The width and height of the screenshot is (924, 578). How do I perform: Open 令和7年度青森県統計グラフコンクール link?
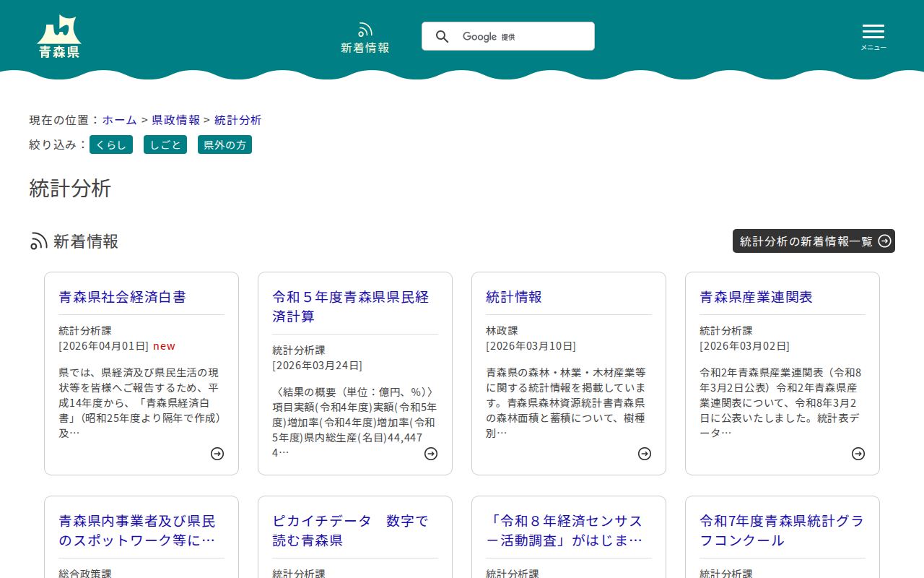point(782,530)
